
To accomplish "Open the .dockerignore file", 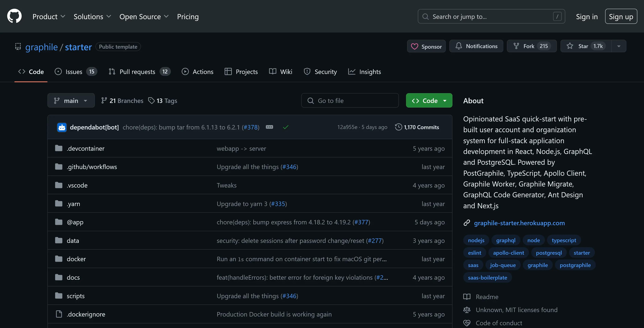I will [x=86, y=314].
